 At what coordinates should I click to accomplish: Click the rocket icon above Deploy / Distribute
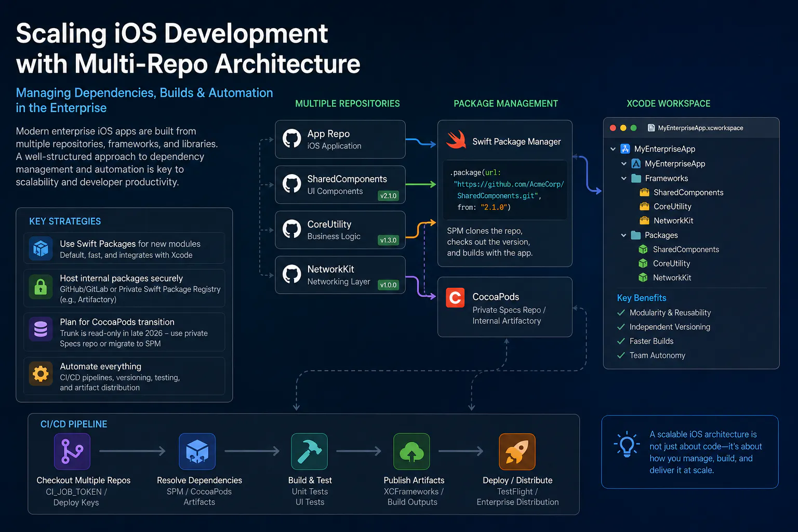(517, 451)
